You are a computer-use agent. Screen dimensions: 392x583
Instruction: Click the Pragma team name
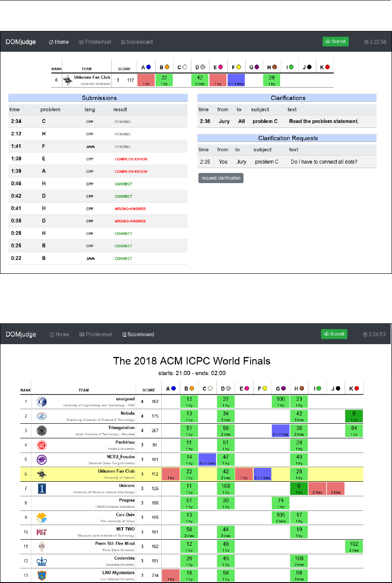126,501
